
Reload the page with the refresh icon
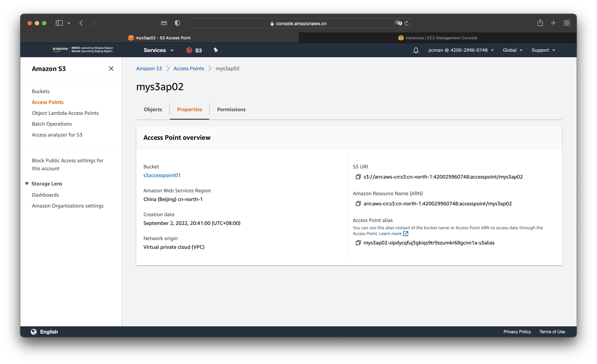407,23
